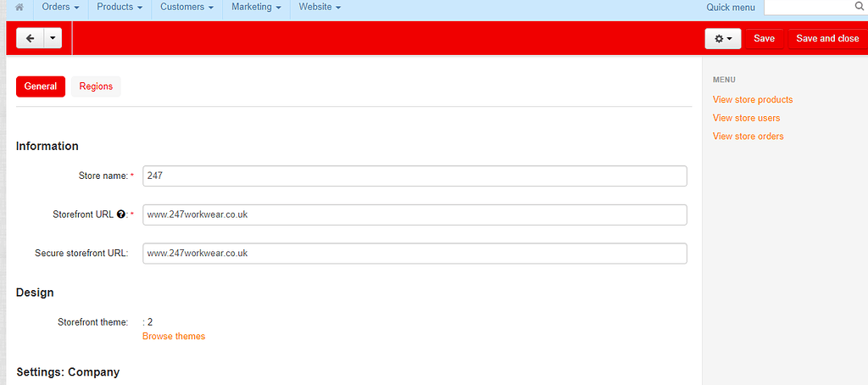This screenshot has height=385, width=868.
Task: Click into the Store name field
Action: [x=414, y=176]
